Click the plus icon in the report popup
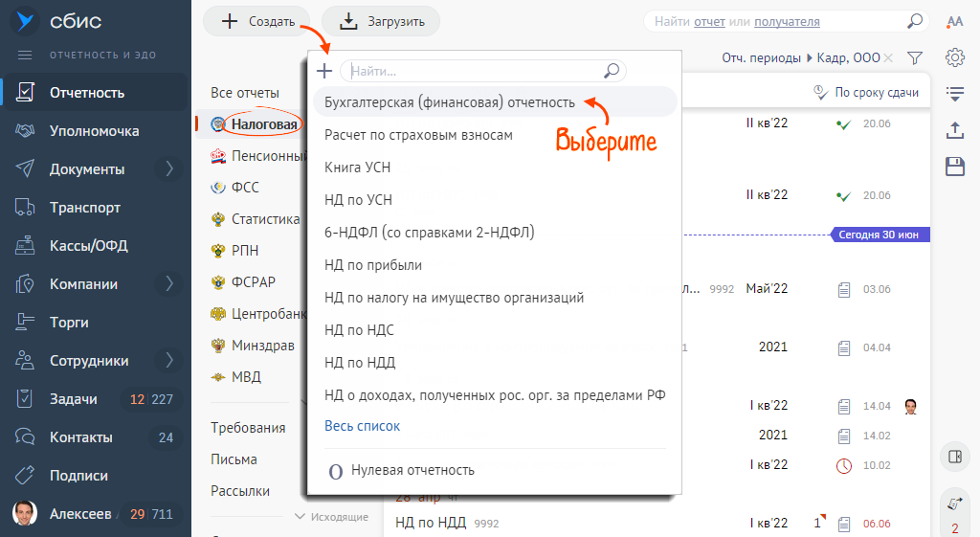This screenshot has height=537, width=980. 324,71
